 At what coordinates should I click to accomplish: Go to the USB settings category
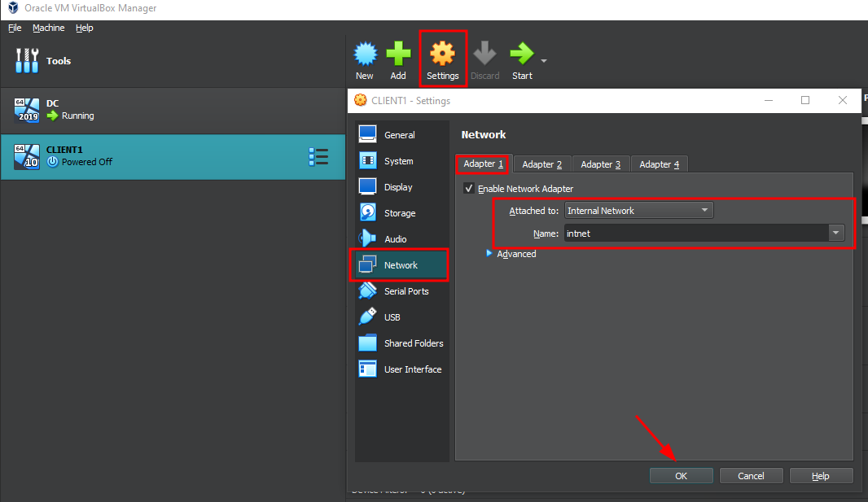(x=392, y=317)
